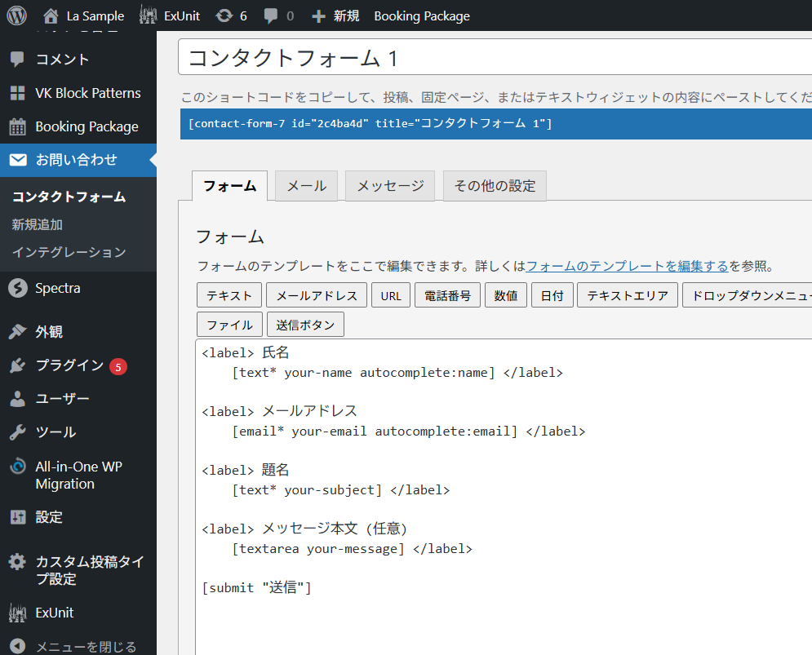The image size is (812, 655).
Task: Click the plugin update count badge 5
Action: coord(118,366)
